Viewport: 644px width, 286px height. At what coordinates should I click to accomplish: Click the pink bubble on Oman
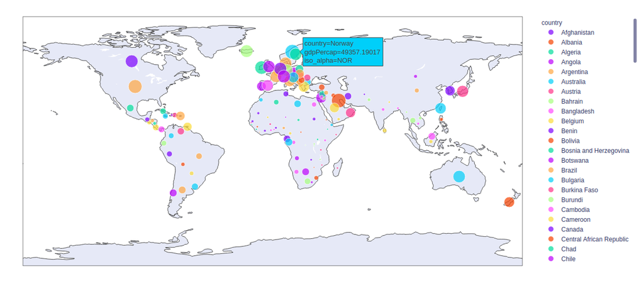(x=350, y=113)
